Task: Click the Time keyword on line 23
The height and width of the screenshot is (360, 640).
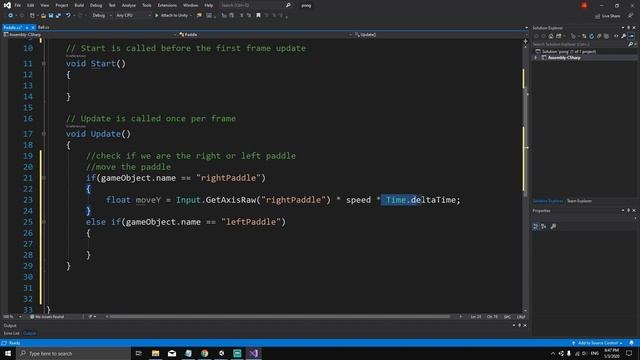Action: (396, 200)
